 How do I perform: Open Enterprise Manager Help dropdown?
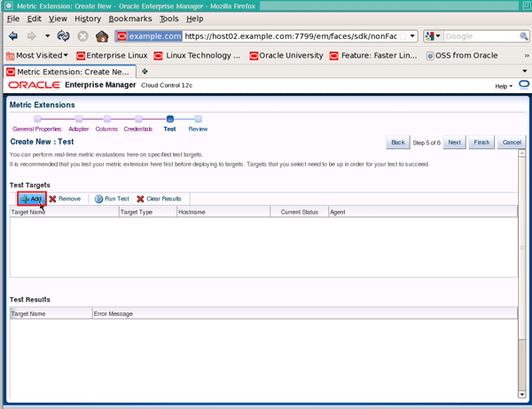tap(504, 86)
